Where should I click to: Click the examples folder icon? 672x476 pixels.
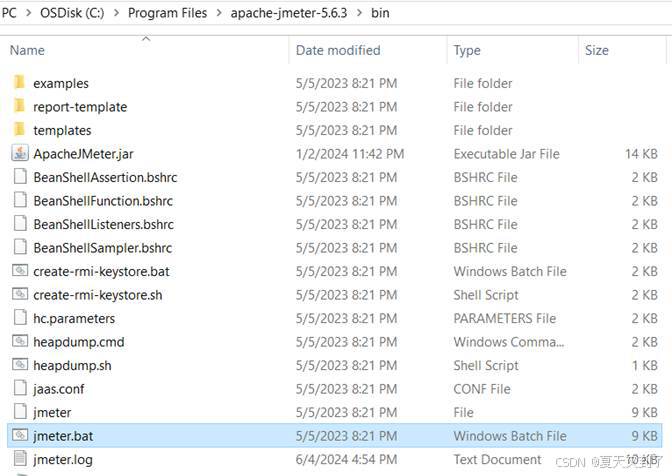[19, 83]
